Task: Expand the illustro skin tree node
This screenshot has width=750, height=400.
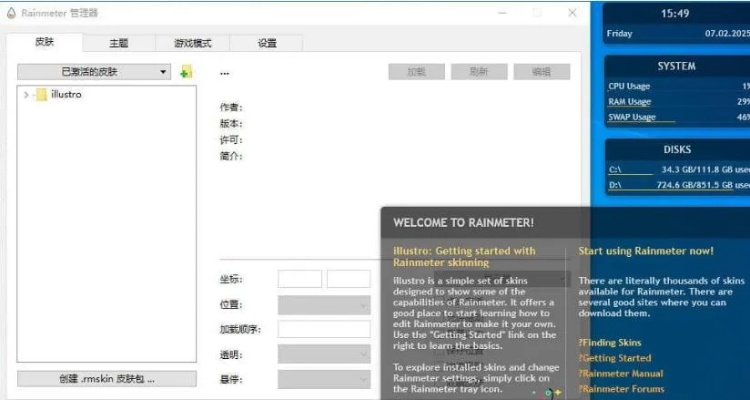Action: (x=26, y=95)
